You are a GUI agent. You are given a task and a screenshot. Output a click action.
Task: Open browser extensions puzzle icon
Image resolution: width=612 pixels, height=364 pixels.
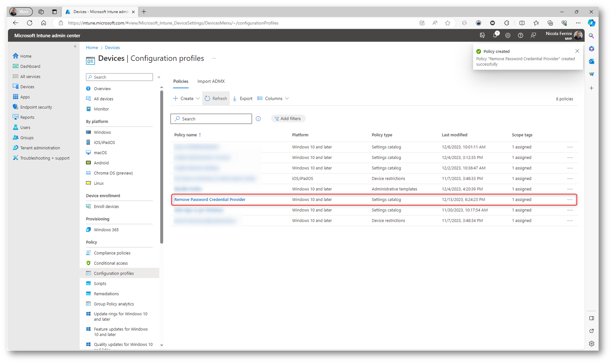pyautogui.click(x=507, y=23)
